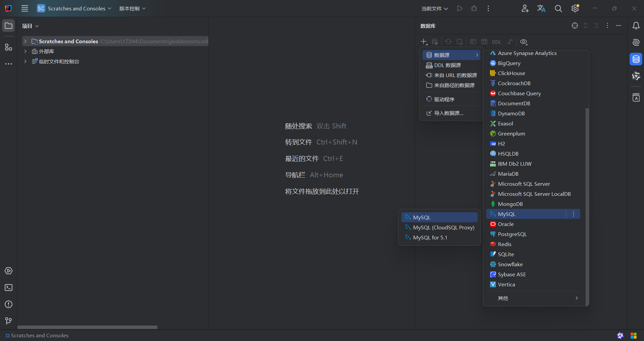Select 数据源 menu entry
The height and width of the screenshot is (341, 644).
pyautogui.click(x=452, y=55)
